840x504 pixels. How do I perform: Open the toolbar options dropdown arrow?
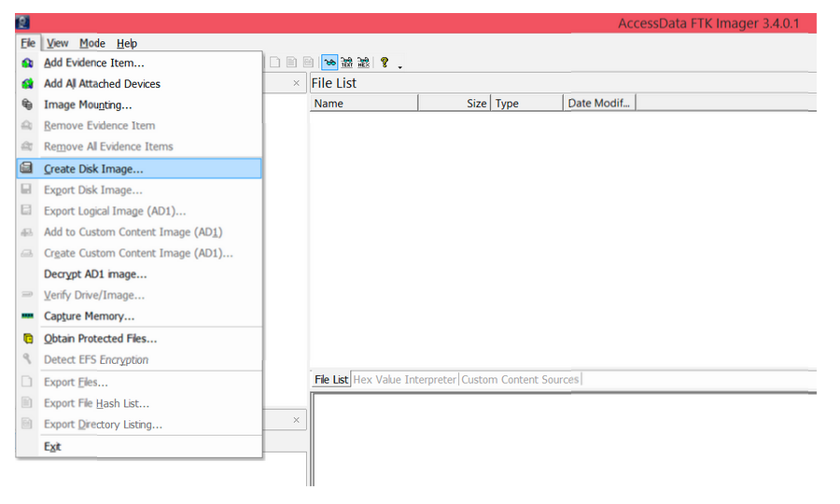click(399, 66)
